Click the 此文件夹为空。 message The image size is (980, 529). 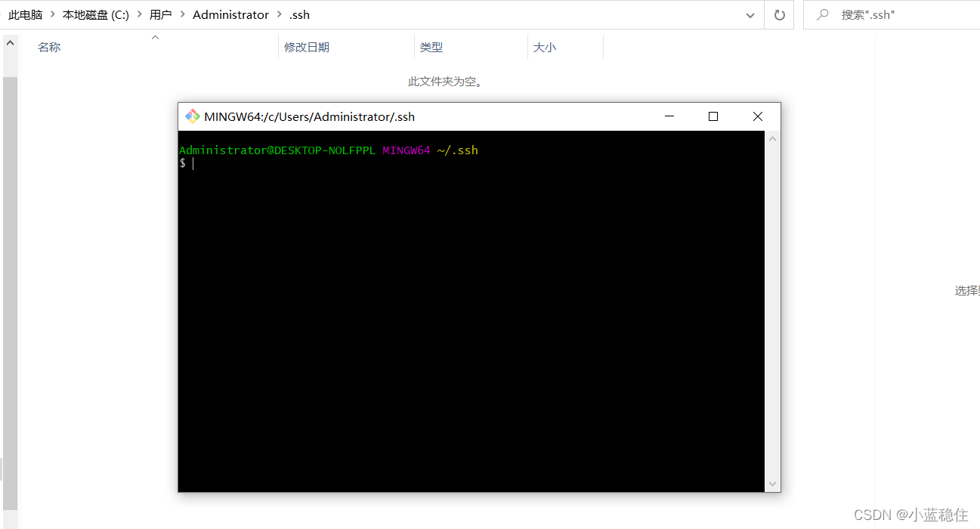click(446, 81)
